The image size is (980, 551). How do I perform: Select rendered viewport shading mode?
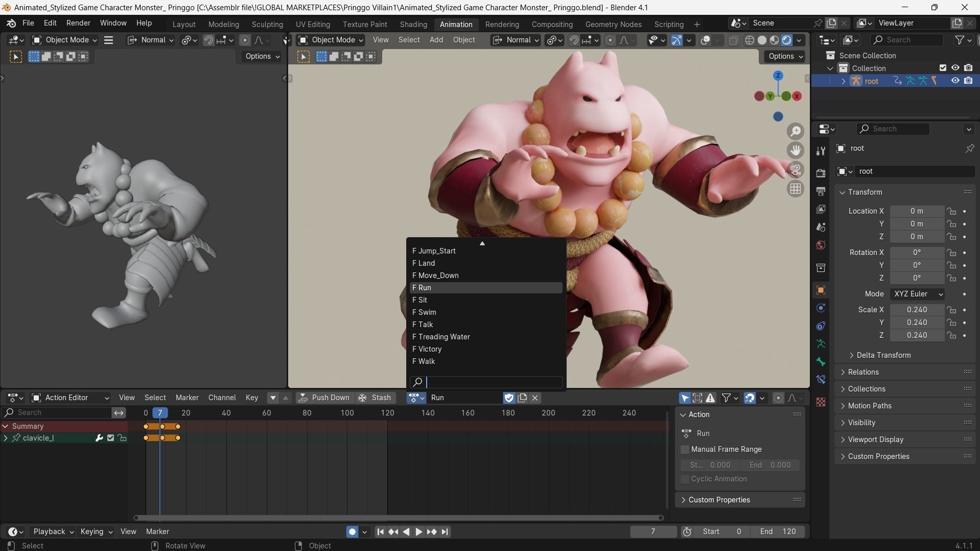[x=787, y=40]
